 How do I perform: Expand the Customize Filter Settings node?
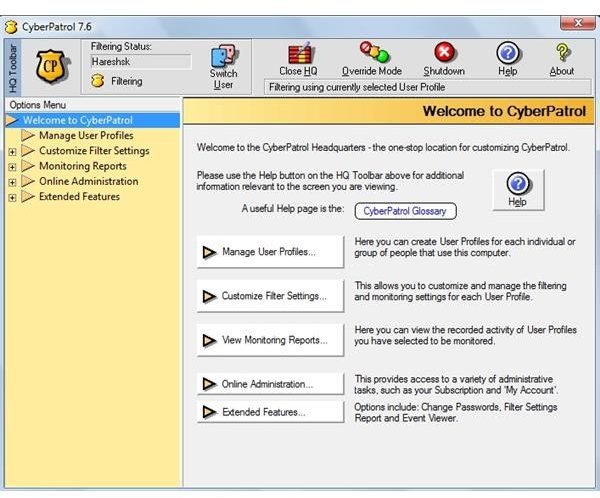(x=12, y=152)
